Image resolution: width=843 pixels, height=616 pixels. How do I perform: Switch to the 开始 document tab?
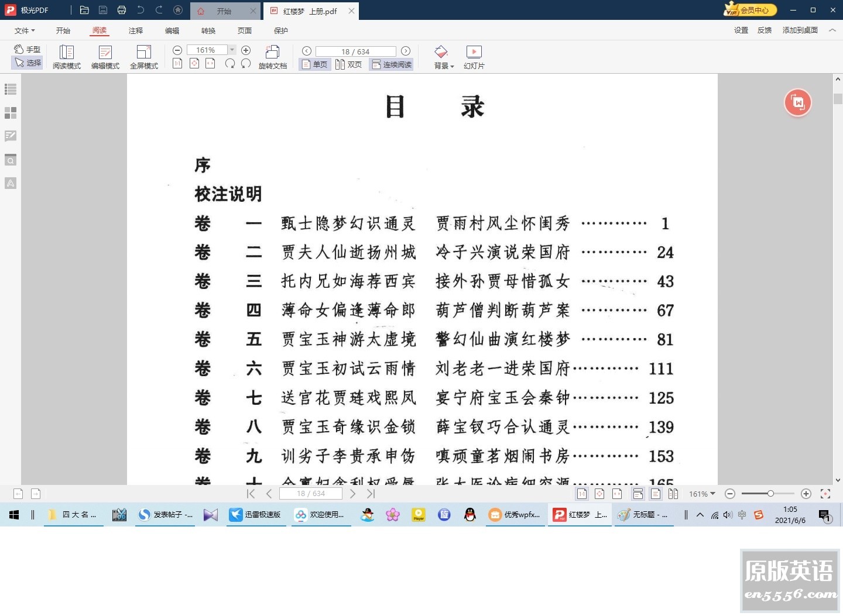point(224,11)
